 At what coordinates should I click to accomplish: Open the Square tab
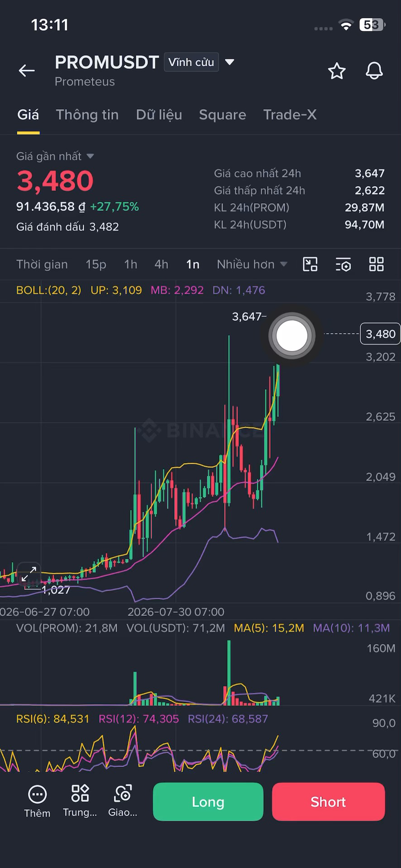coord(223,115)
